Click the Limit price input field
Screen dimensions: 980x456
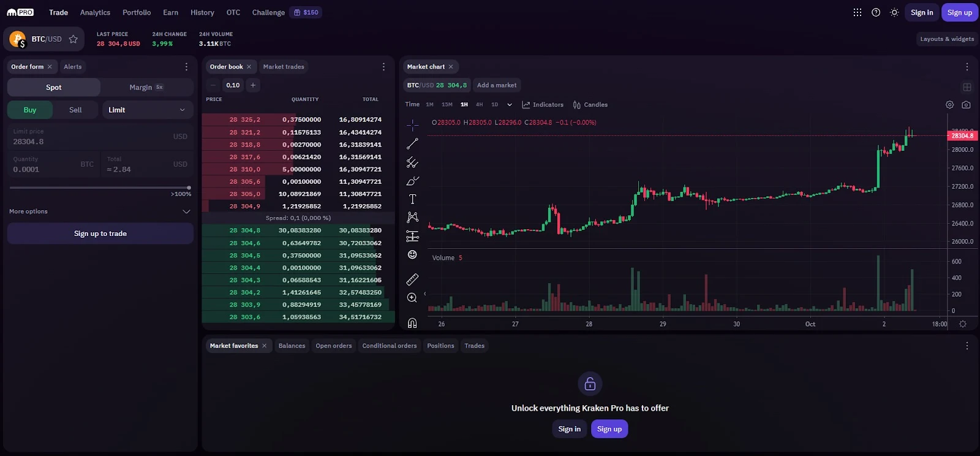pos(100,137)
